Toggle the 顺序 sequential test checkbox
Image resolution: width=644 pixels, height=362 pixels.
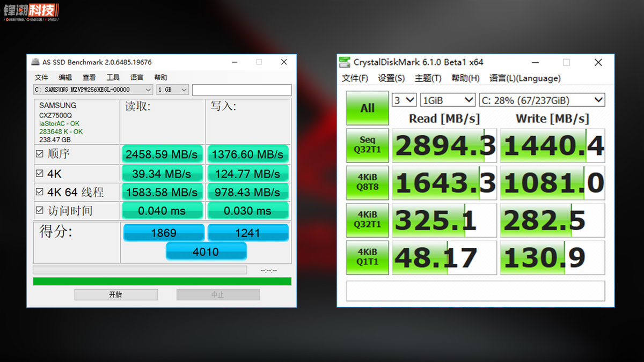(39, 154)
